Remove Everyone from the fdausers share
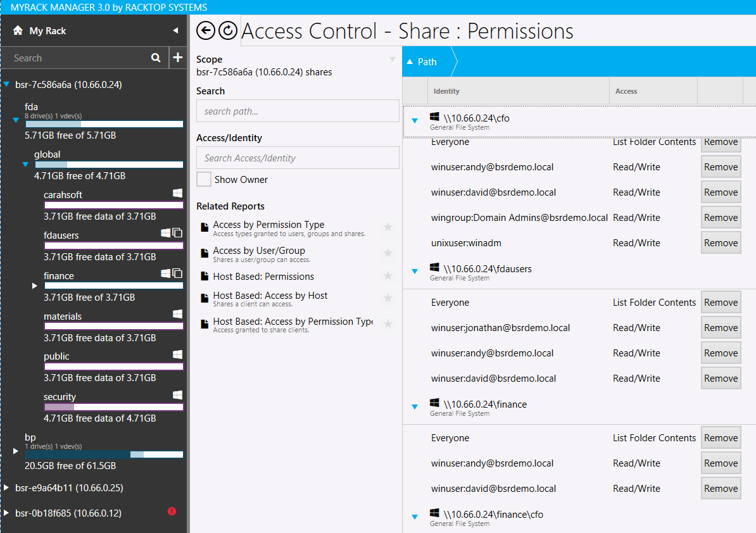The height and width of the screenshot is (533, 756). 721,303
